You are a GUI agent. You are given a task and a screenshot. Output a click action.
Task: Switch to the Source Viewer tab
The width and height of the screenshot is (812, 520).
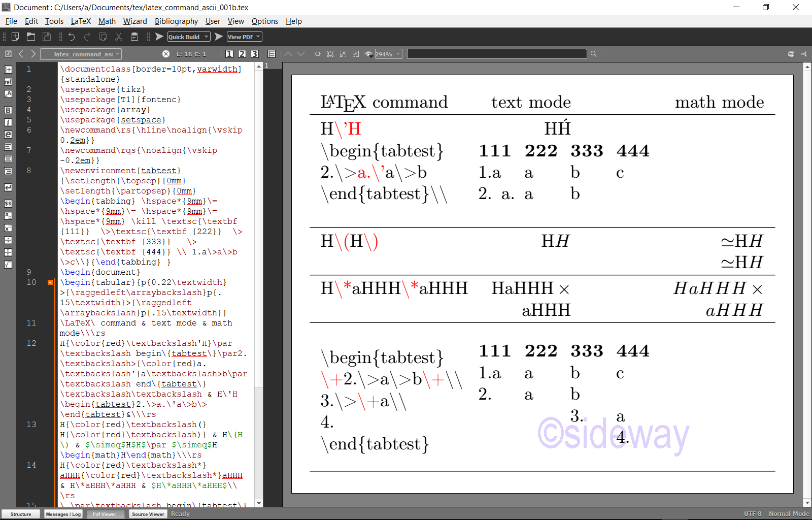(x=148, y=514)
